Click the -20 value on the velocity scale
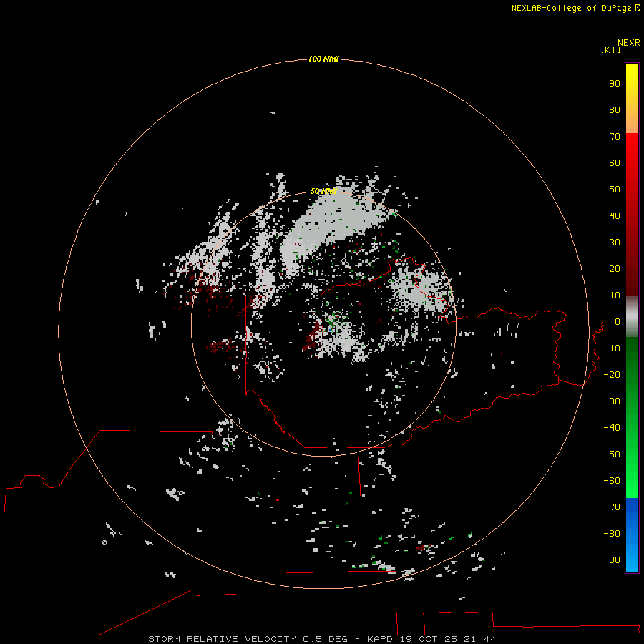 [x=612, y=375]
